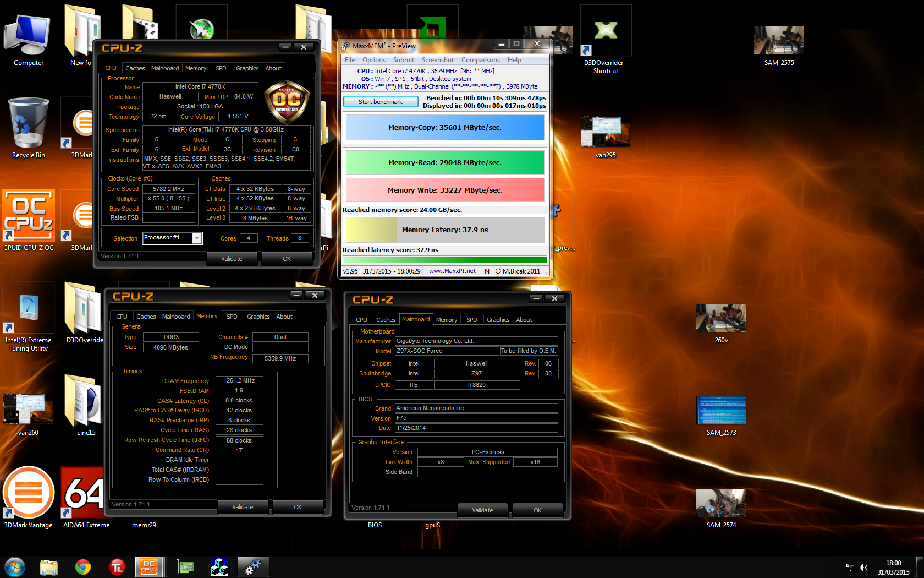Open the MaxxMEM Comparisons menu
The image size is (924, 578).
point(480,60)
